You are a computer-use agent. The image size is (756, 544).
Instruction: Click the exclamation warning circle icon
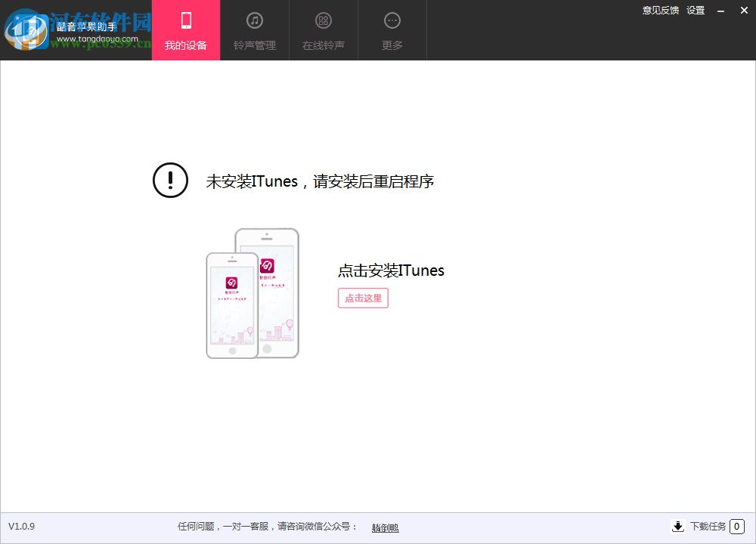pyautogui.click(x=170, y=181)
